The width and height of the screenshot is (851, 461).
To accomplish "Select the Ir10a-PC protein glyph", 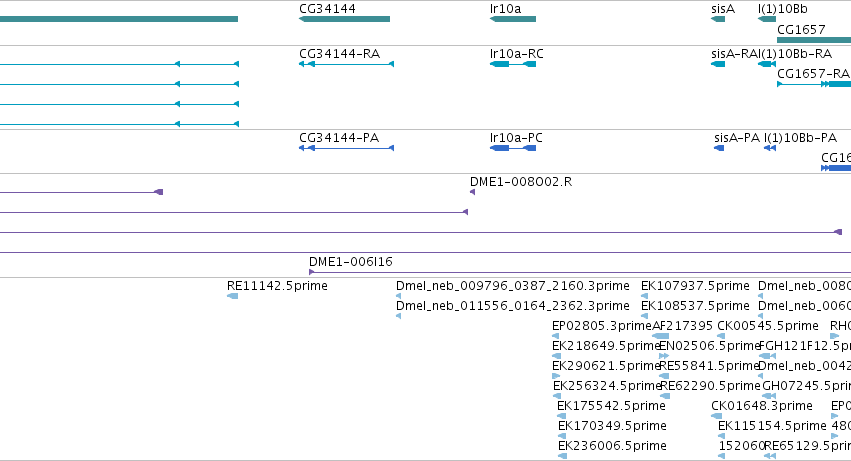I will 513,148.
